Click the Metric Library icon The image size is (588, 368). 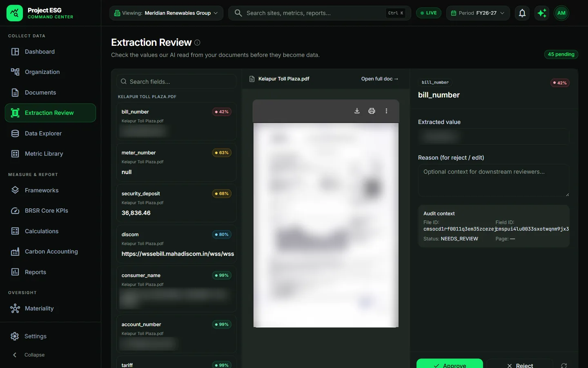coord(15,154)
